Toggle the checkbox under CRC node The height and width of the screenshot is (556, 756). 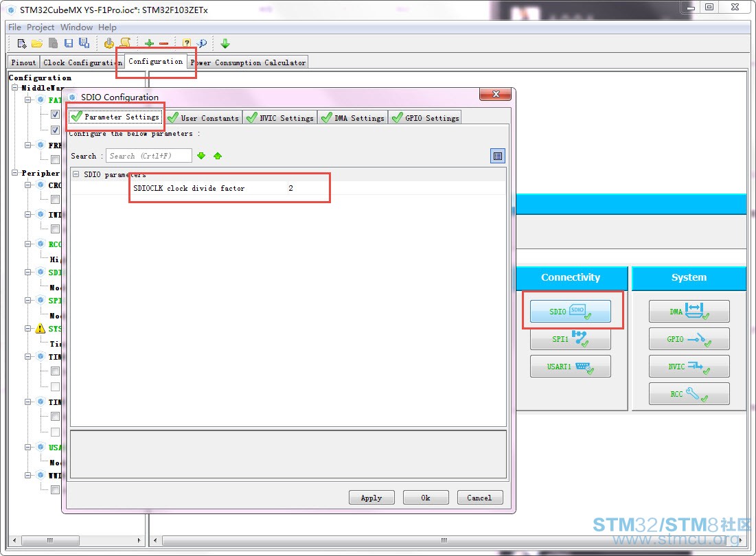tap(55, 200)
